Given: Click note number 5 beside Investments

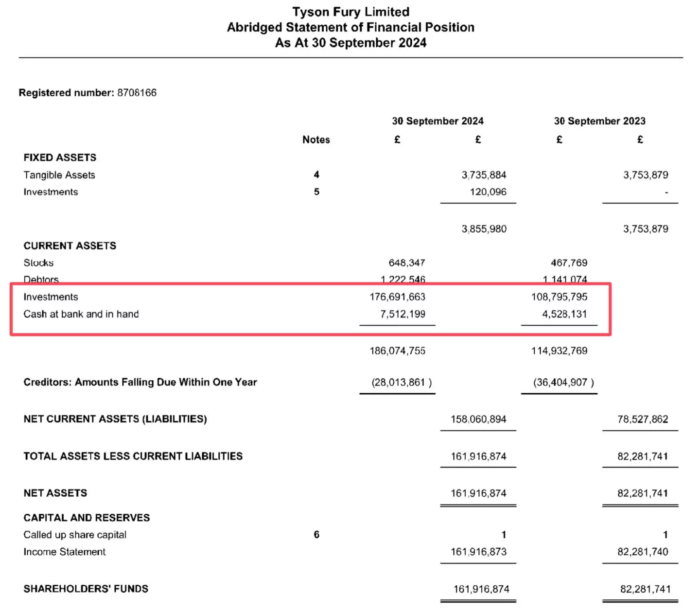Looking at the screenshot, I should coord(316,192).
